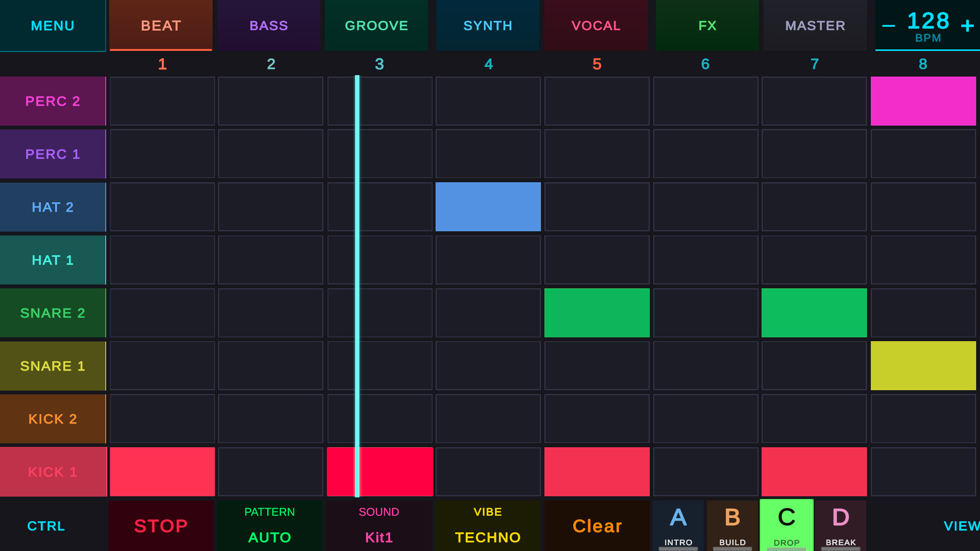This screenshot has width=980, height=551.
Task: Toggle off the pink PERC 2 step 8
Action: click(923, 101)
